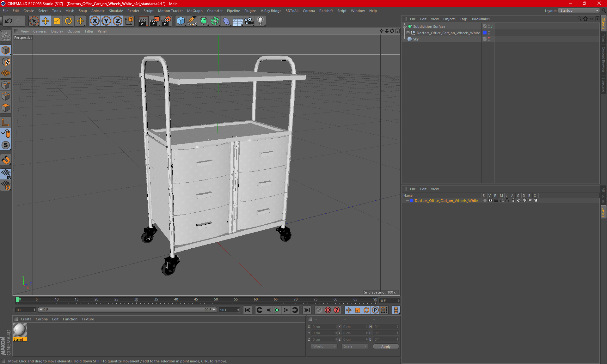This screenshot has width=607, height=364.
Task: Click the Apply coordinates button
Action: tap(386, 347)
